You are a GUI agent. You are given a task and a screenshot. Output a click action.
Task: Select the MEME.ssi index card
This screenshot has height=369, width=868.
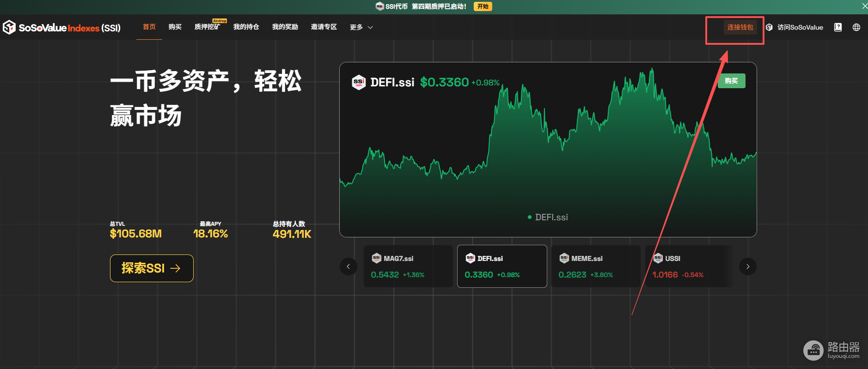[596, 266]
